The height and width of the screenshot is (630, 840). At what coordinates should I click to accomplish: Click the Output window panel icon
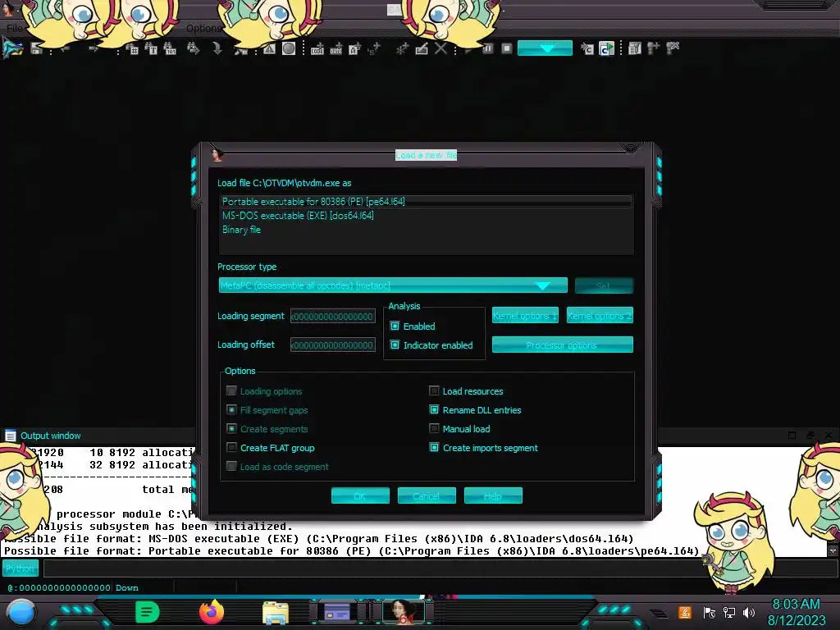tap(10, 436)
